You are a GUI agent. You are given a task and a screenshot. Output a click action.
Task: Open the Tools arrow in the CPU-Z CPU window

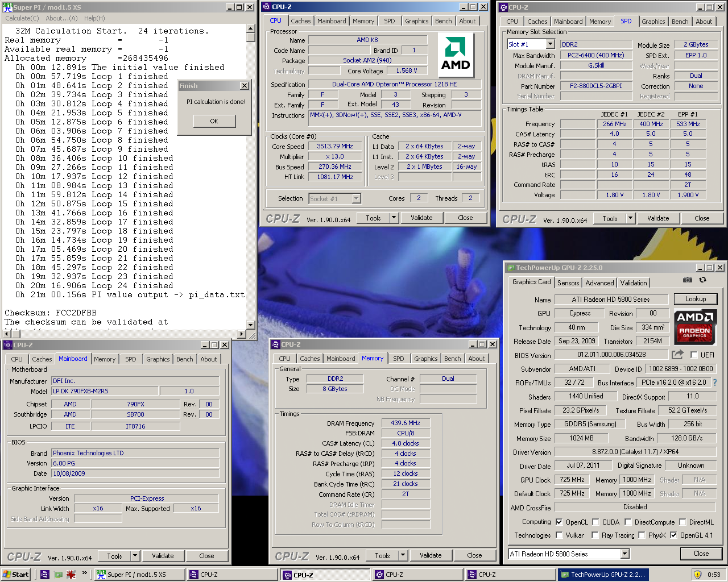(394, 218)
